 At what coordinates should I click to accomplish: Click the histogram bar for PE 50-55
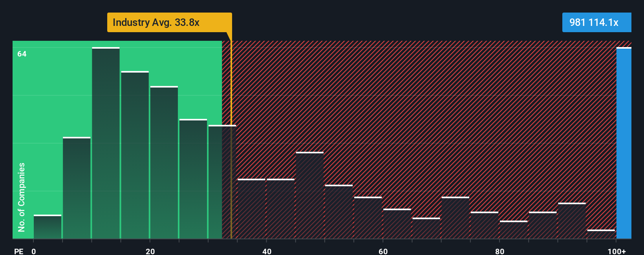(339, 212)
